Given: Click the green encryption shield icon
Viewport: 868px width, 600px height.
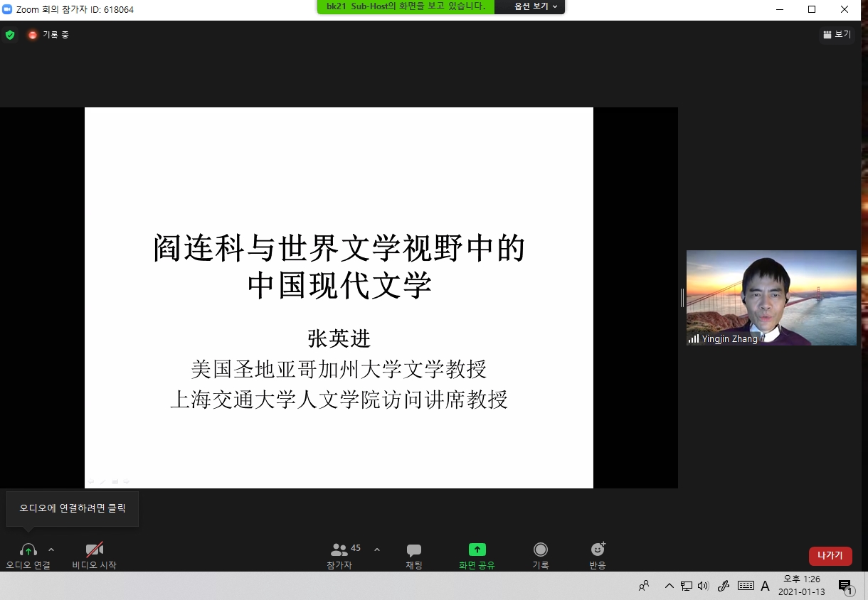Looking at the screenshot, I should pyautogui.click(x=10, y=34).
